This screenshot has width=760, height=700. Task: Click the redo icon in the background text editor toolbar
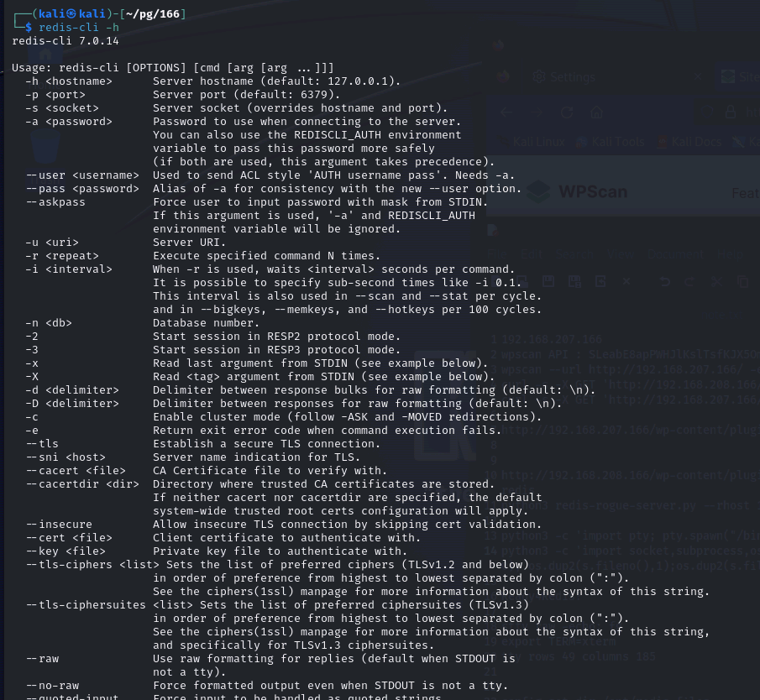[689, 281]
